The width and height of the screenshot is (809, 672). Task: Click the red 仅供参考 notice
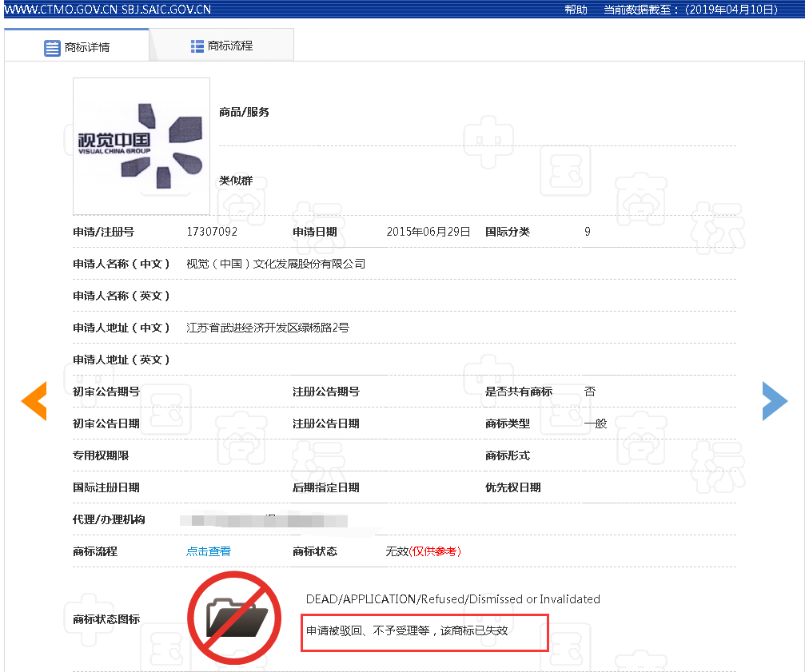pyautogui.click(x=435, y=551)
